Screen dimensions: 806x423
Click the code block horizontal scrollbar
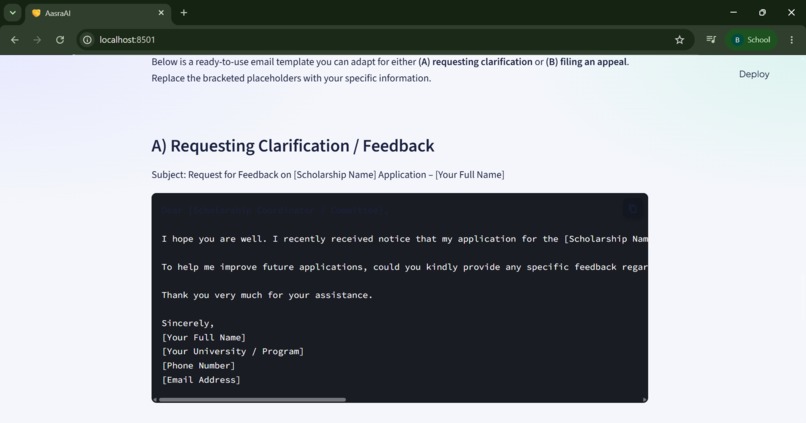[252, 399]
